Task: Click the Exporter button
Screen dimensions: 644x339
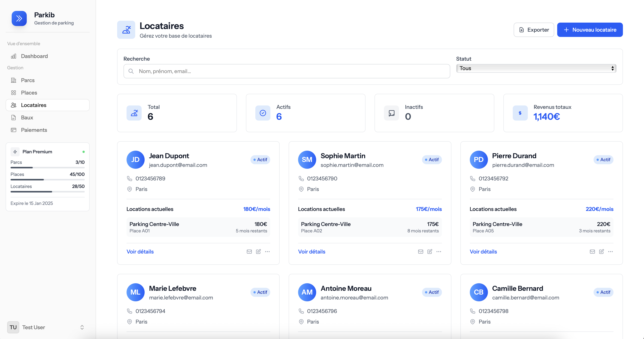Action: click(533, 30)
